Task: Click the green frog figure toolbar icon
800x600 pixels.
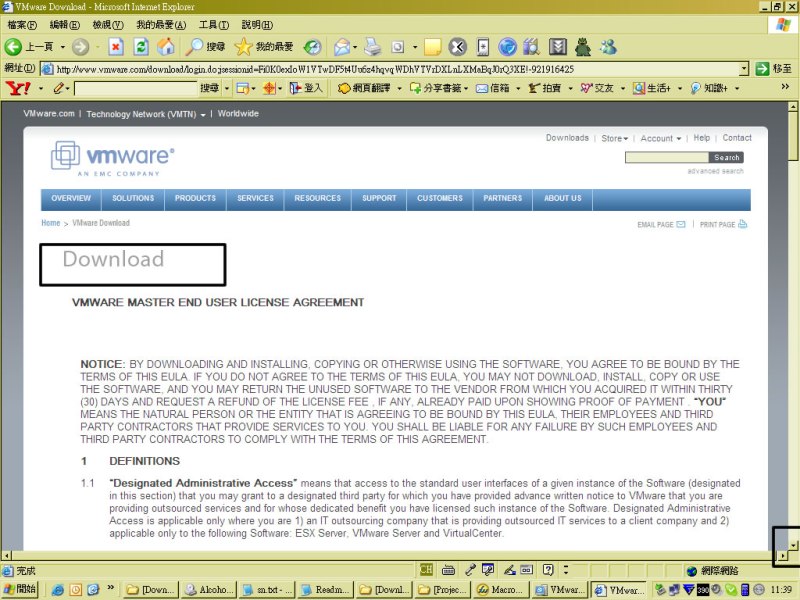Action: pyautogui.click(x=583, y=47)
